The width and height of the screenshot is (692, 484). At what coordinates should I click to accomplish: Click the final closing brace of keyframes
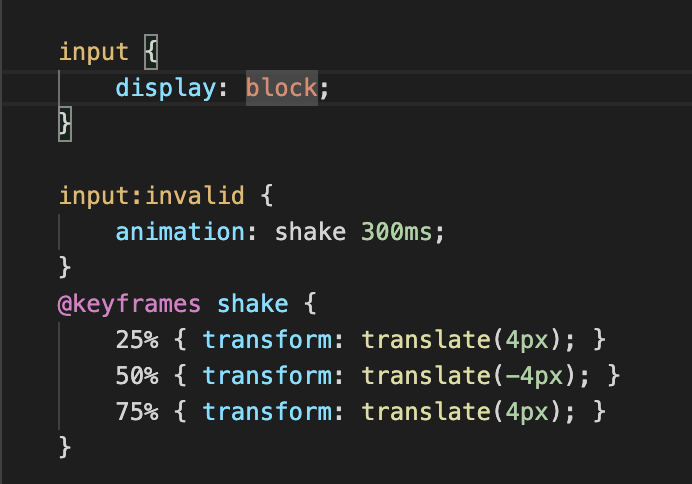(x=65, y=447)
